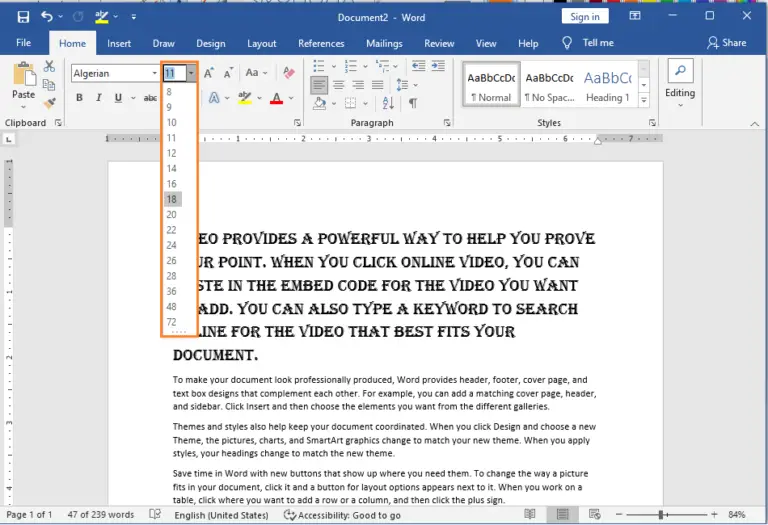Click Tell me lightbulb icon
Screen dimensions: 768x525
(567, 43)
